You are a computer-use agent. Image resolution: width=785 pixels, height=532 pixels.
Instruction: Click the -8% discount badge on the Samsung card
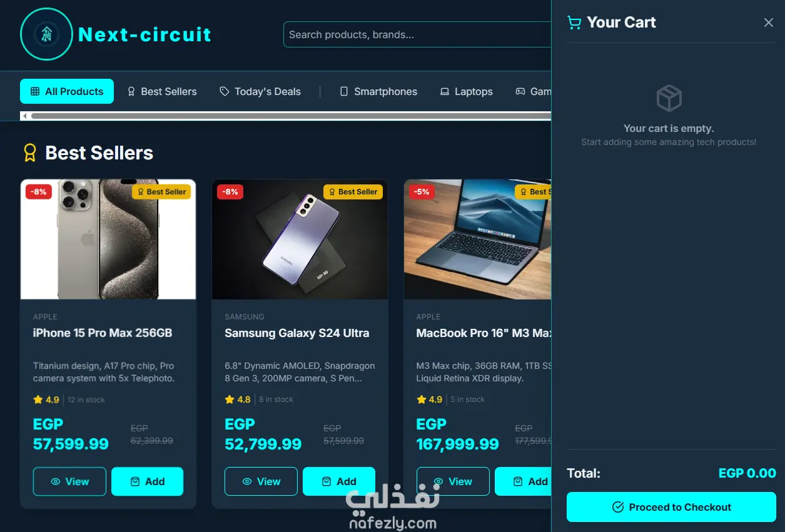(230, 192)
